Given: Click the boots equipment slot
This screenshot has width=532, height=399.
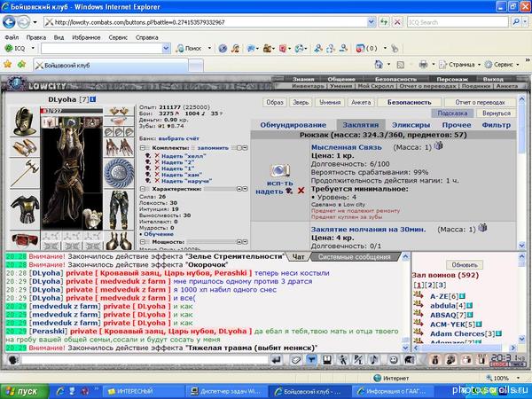Looking at the screenshot, I should point(119,240).
